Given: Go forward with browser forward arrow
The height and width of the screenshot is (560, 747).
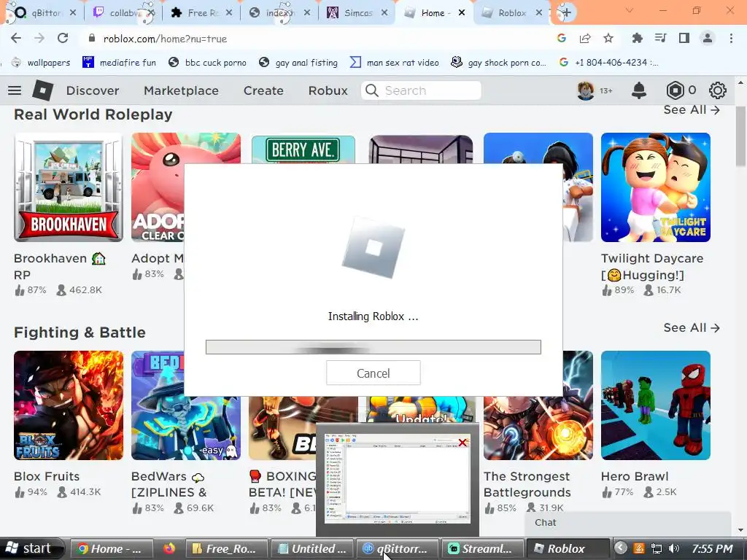Looking at the screenshot, I should coord(39,39).
